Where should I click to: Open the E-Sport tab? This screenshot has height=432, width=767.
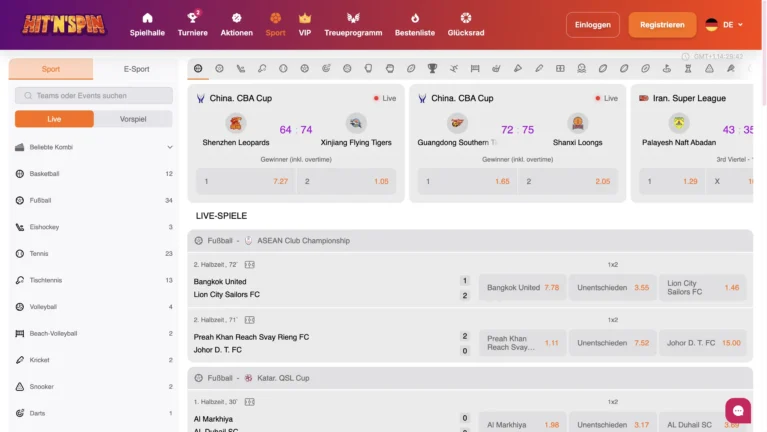pyautogui.click(x=136, y=69)
